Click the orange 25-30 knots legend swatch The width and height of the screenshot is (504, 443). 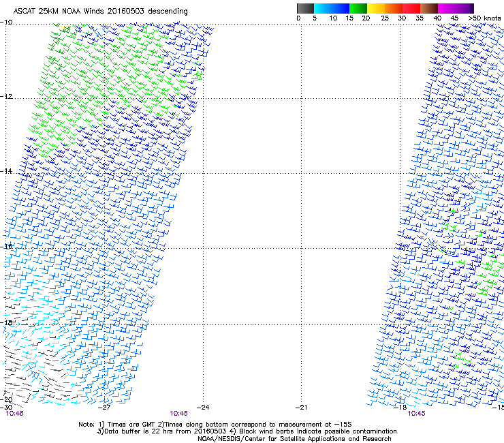pyautogui.click(x=394, y=8)
